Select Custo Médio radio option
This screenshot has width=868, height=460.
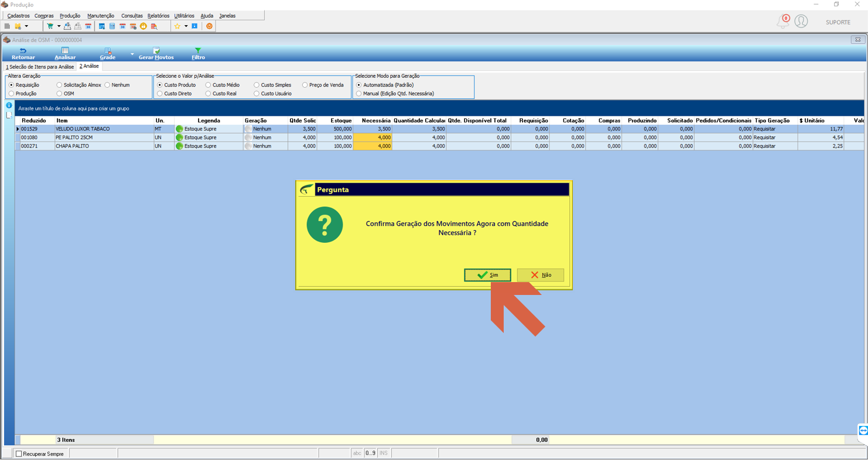click(x=223, y=85)
